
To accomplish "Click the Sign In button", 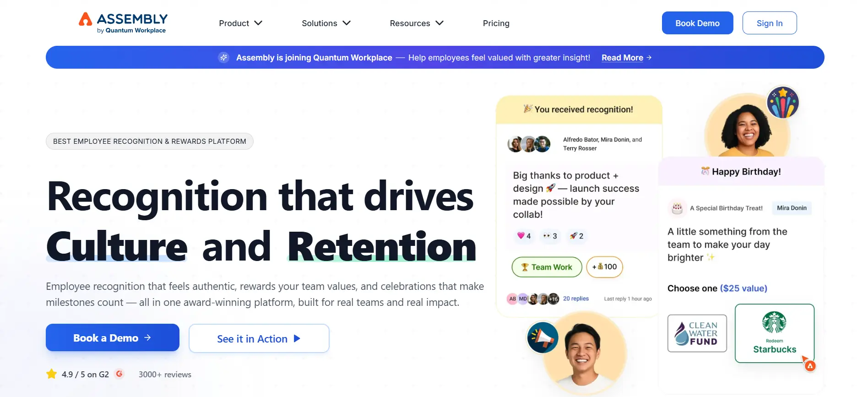I will coord(770,23).
